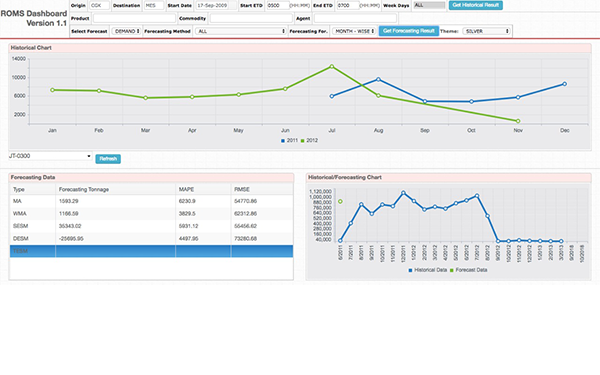
Task: Click the Start Date field
Action: click(x=216, y=5)
